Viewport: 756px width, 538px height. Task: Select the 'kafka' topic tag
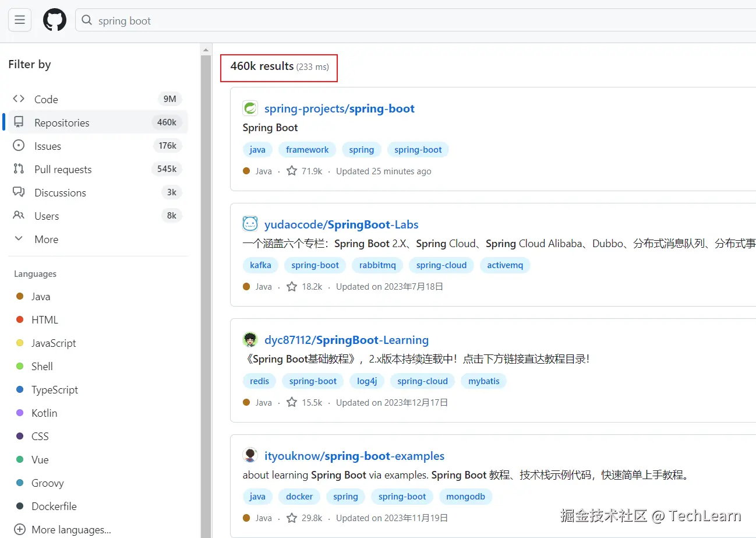[260, 265]
